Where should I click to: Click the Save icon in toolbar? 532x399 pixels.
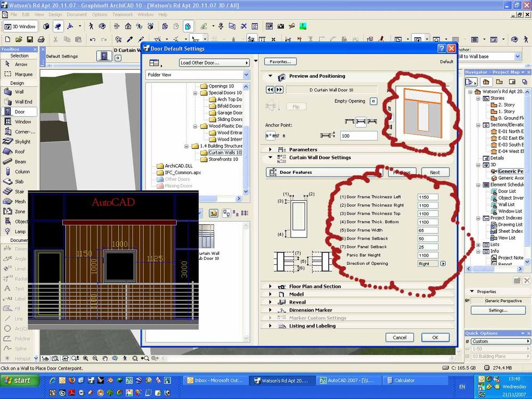[30, 39]
